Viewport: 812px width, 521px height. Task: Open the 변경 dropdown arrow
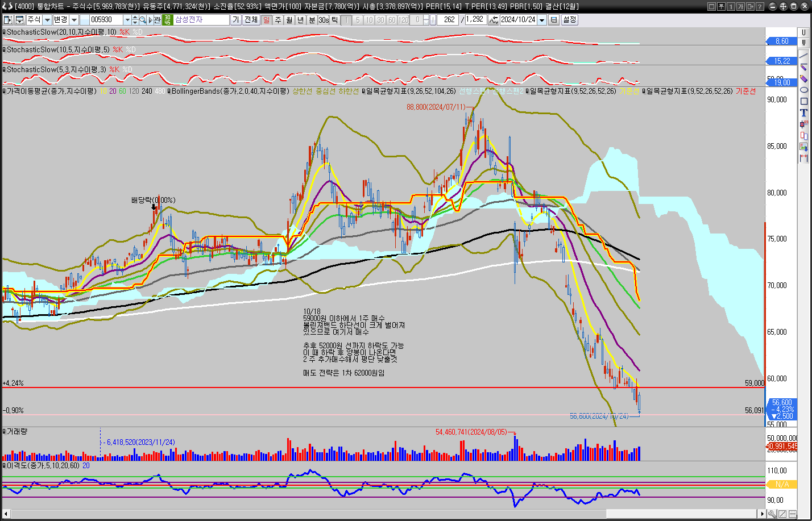click(74, 20)
